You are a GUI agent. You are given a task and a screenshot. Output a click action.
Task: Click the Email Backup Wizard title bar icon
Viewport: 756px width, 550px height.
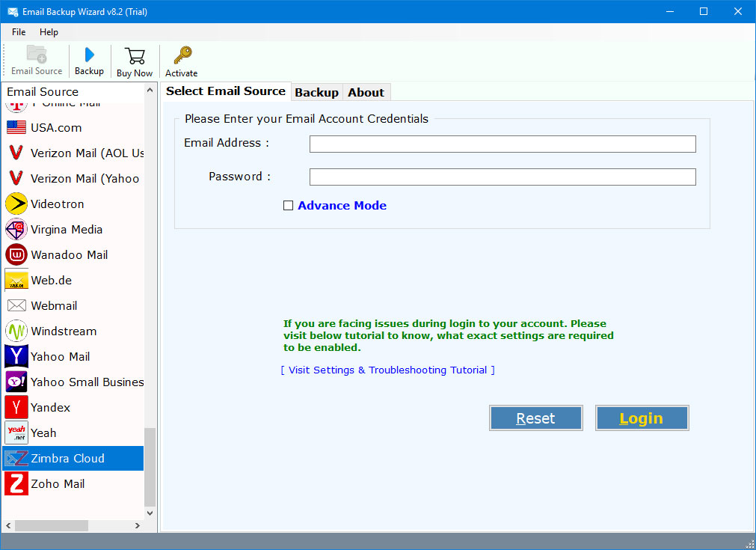coord(13,11)
